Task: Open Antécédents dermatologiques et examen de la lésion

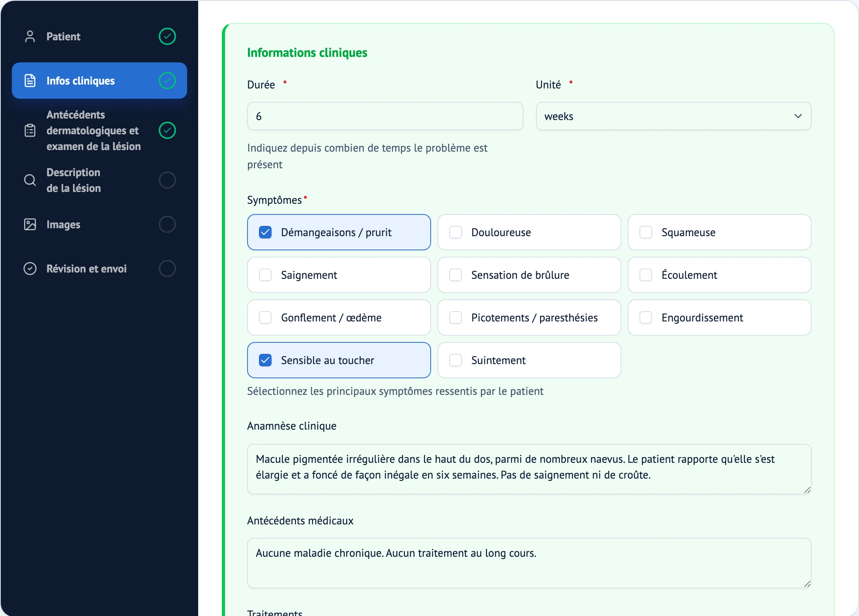Action: click(x=99, y=130)
